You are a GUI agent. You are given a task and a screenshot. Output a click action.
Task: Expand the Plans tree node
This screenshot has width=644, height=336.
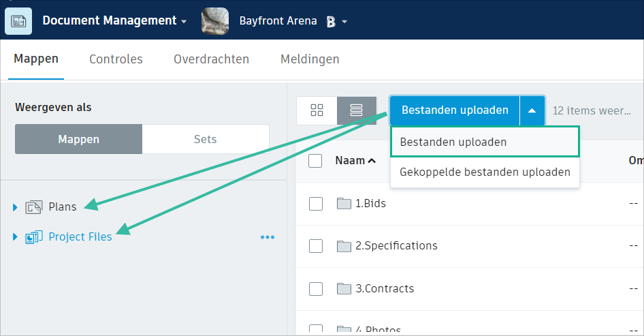pyautogui.click(x=15, y=207)
